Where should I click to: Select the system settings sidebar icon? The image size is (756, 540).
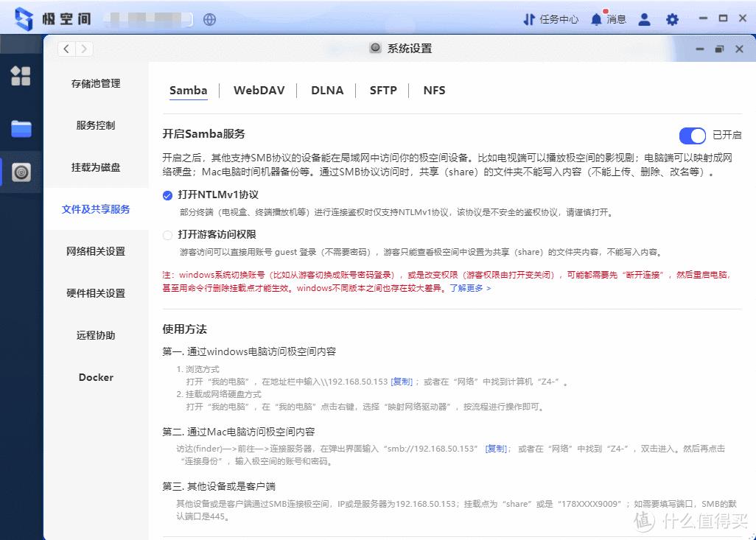click(x=21, y=172)
